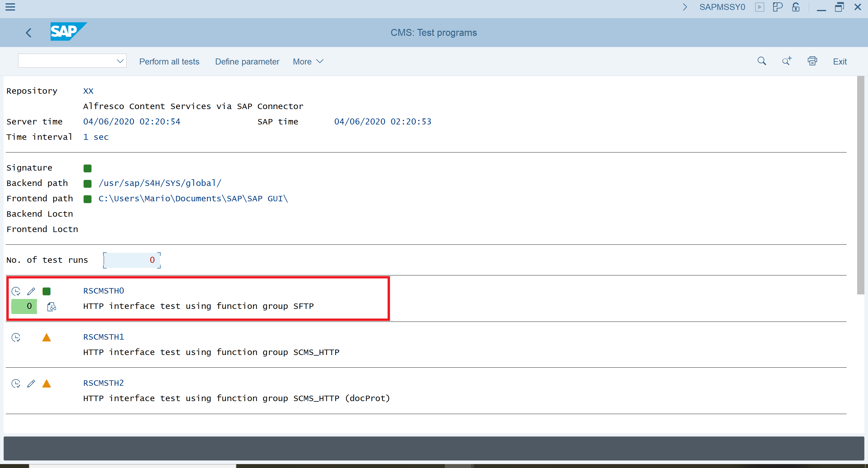Viewport: 868px width, 468px height.
Task: Click the execute clock icon for RSCMSTH0
Action: (x=16, y=291)
